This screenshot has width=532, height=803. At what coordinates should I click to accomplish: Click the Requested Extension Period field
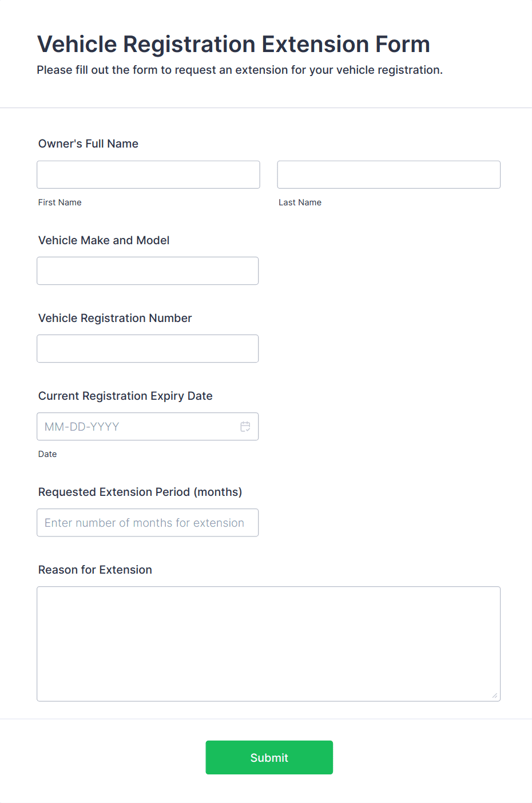[x=148, y=522]
